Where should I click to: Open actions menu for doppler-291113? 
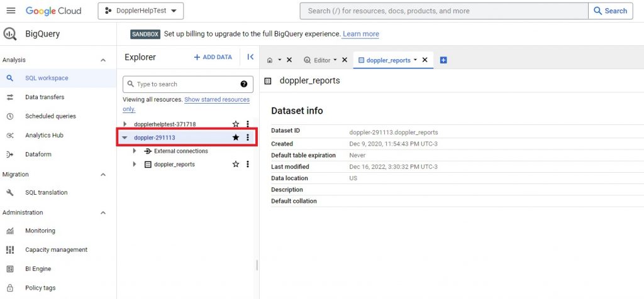(x=248, y=138)
